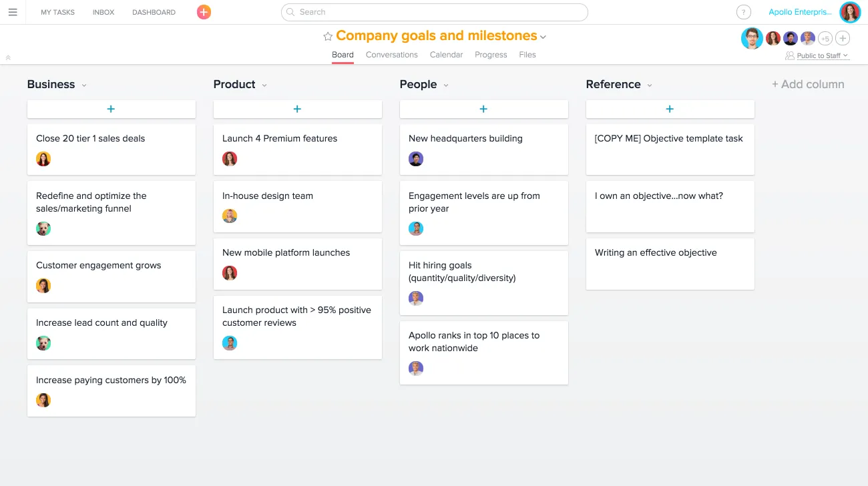Open the Apollo Enterprise workspace menu
Screen dimensions: 868x486
point(801,12)
